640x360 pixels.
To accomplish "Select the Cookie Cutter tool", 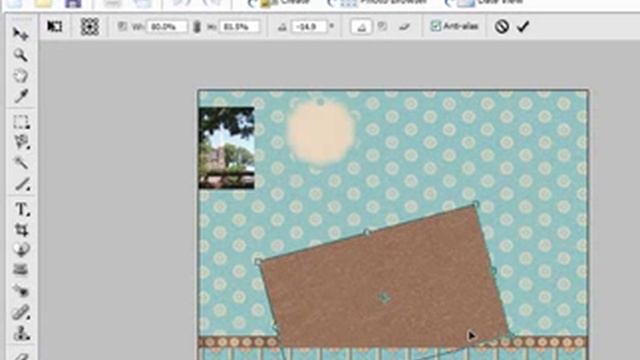I will coord(22,249).
